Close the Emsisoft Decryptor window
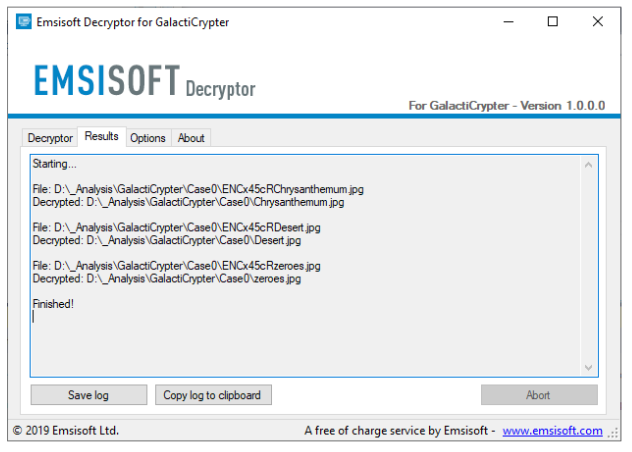The width and height of the screenshot is (632, 452). [x=598, y=21]
